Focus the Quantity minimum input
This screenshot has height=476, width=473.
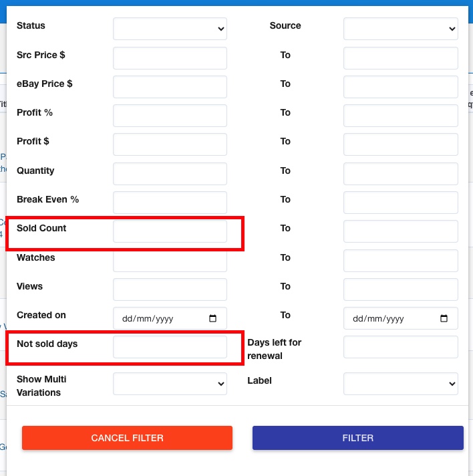click(170, 174)
